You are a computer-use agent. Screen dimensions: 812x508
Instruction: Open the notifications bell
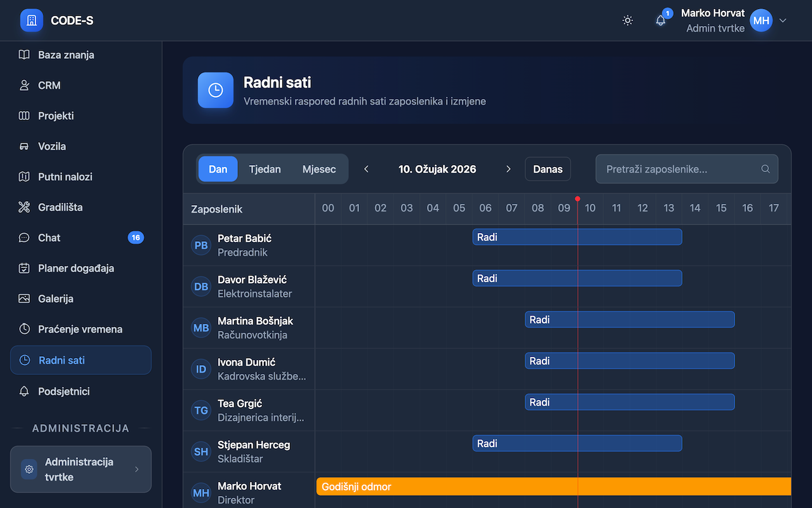(x=660, y=20)
